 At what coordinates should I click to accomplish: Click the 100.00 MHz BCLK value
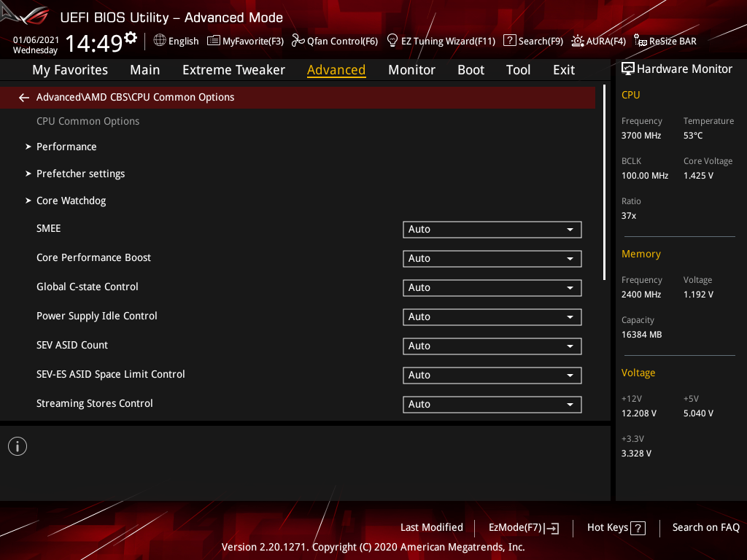tap(645, 176)
